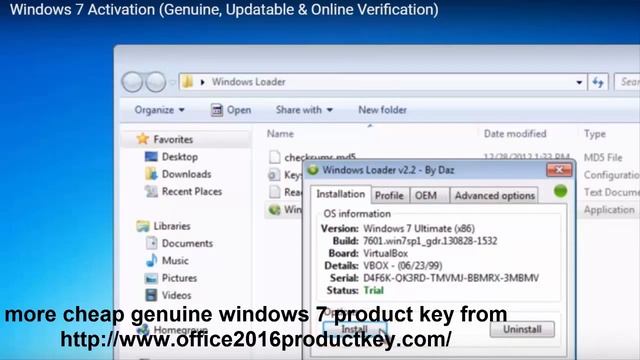This screenshot has height=360, width=640.
Task: Click the Music note icon
Action: (x=151, y=260)
